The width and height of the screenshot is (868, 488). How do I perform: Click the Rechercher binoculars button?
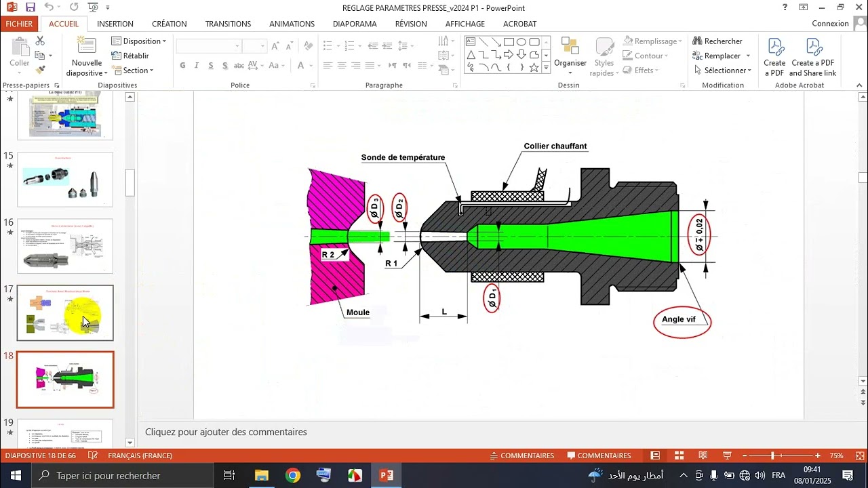pos(717,41)
